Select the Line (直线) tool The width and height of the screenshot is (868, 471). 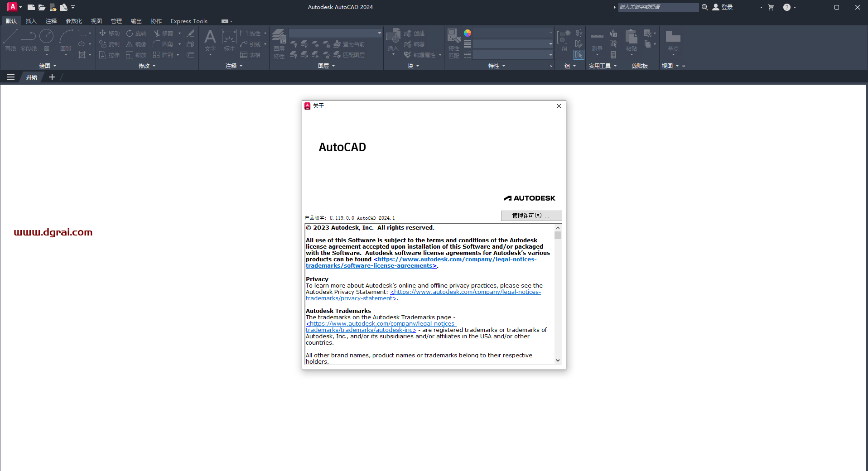(x=10, y=40)
